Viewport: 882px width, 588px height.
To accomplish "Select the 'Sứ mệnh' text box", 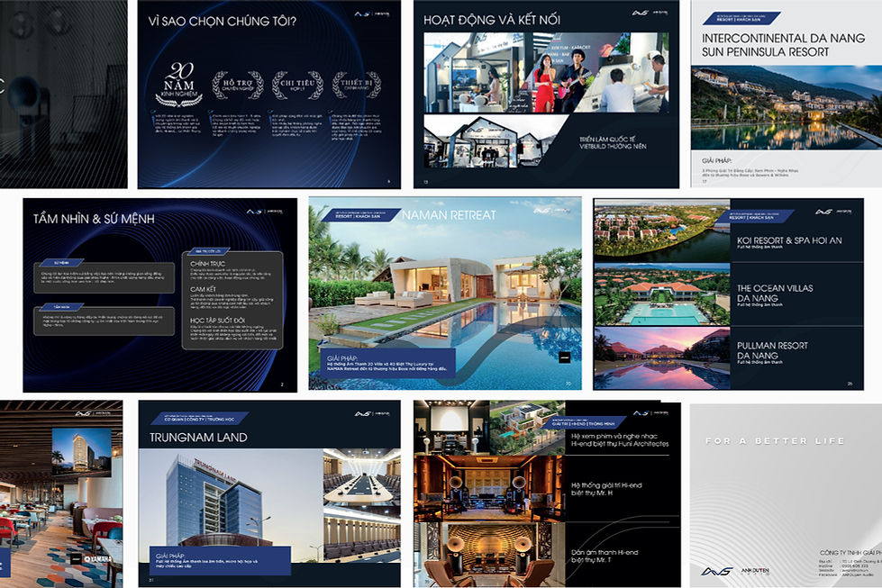I will (105, 277).
